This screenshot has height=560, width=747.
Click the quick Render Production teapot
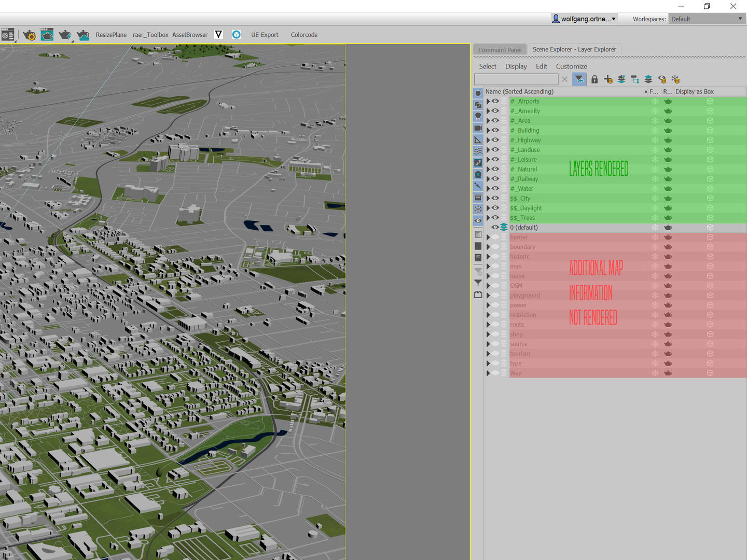[65, 35]
